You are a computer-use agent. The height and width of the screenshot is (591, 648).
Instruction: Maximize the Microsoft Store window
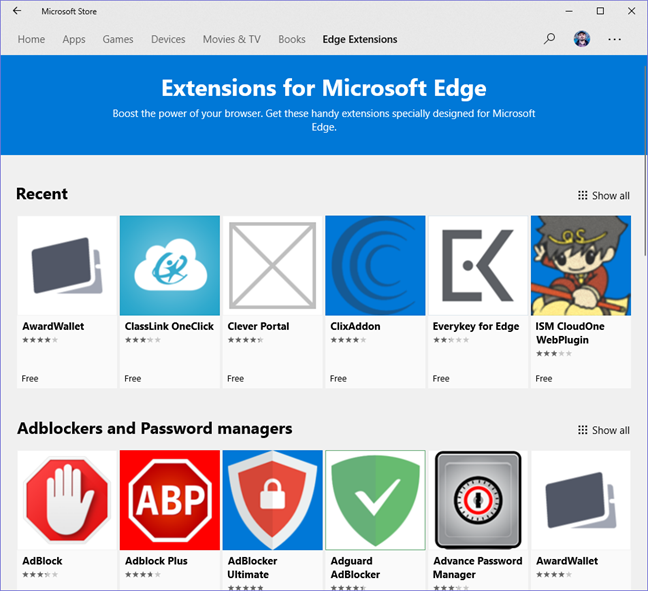(x=600, y=11)
